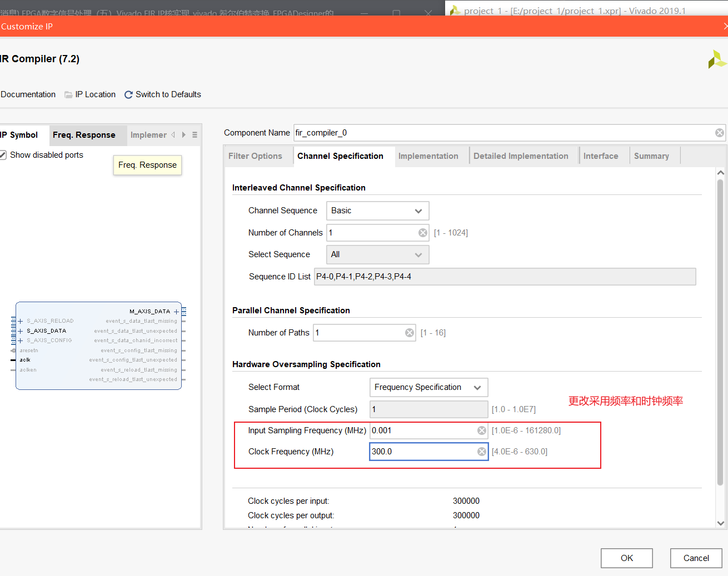
Task: Click the Sequence ID List field
Action: (x=505, y=277)
